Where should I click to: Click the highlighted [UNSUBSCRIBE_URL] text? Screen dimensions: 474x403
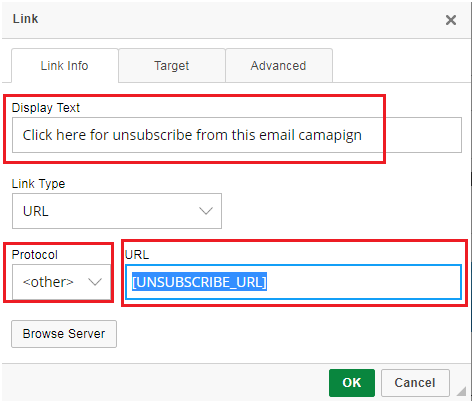pyautogui.click(x=199, y=282)
